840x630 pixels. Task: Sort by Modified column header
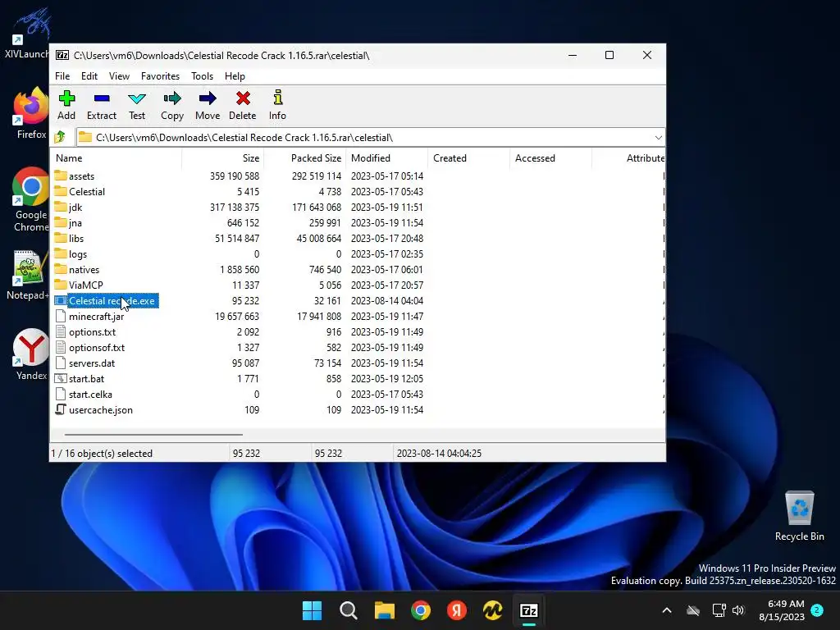[387, 158]
